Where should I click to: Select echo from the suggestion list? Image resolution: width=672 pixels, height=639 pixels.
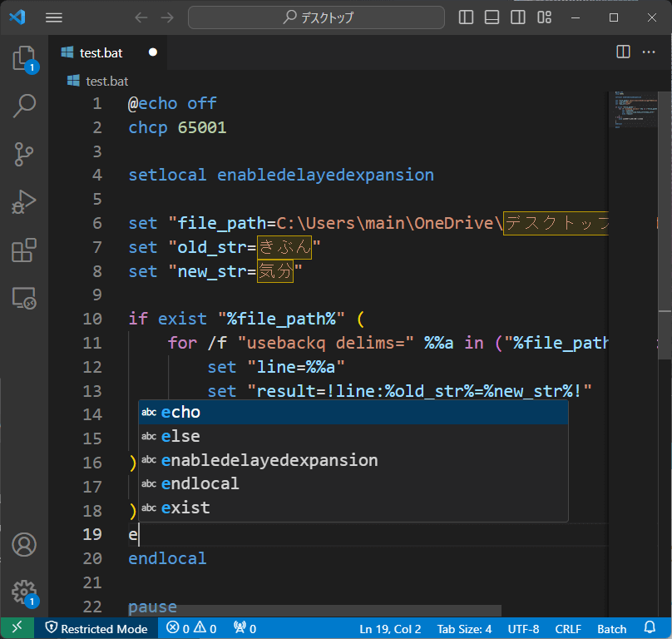coord(180,411)
